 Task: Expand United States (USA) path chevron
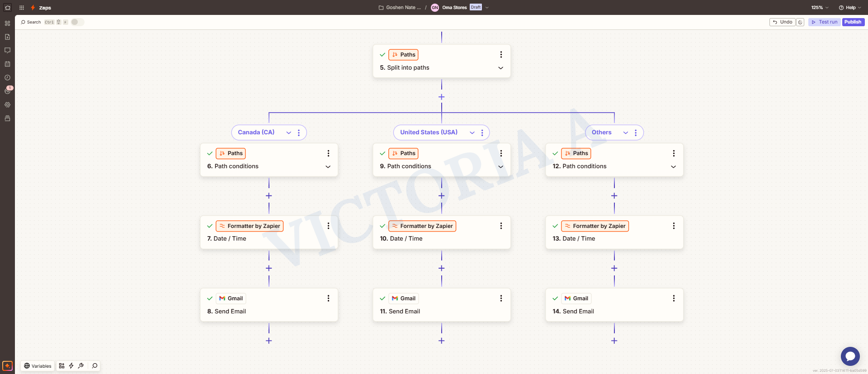[472, 133]
